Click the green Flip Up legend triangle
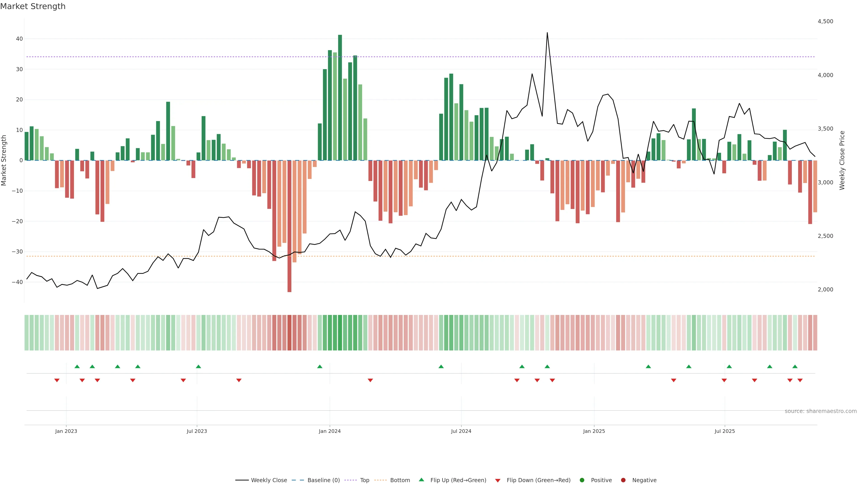 tap(421, 480)
